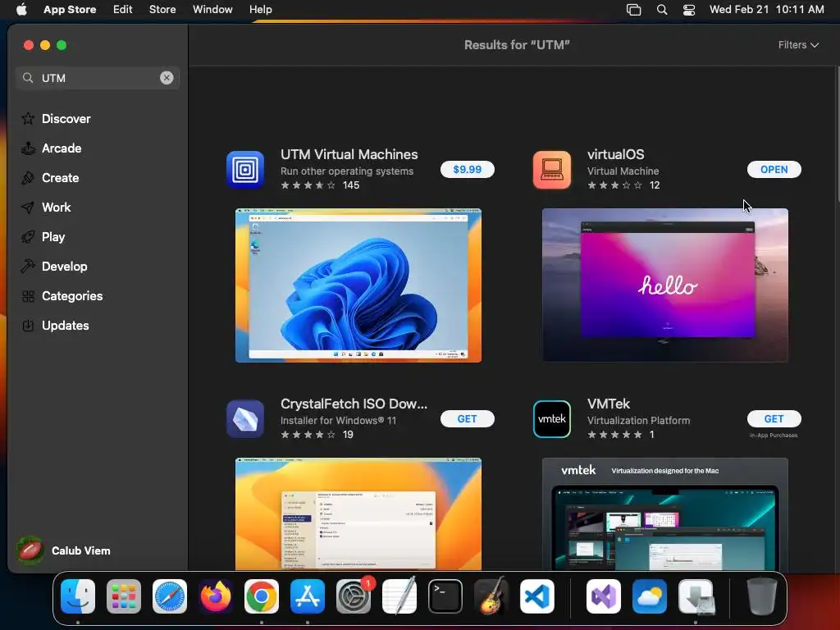Buy UTM Virtual Machines for $9.99
The width and height of the screenshot is (840, 630).
[467, 169]
